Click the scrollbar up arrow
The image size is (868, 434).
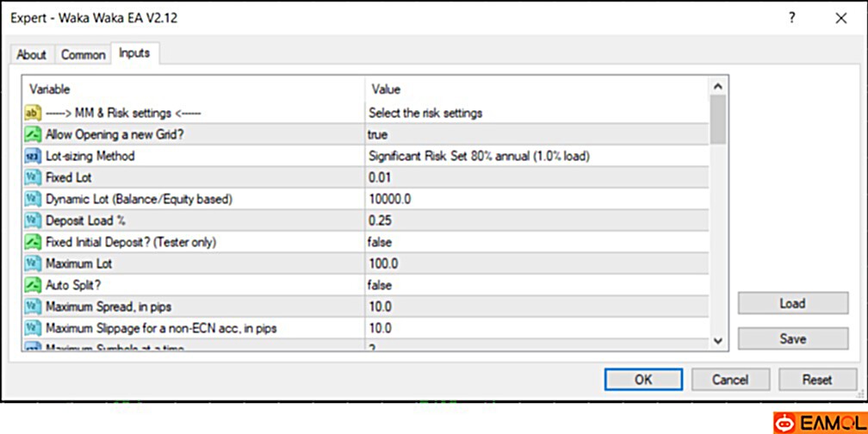point(718,86)
